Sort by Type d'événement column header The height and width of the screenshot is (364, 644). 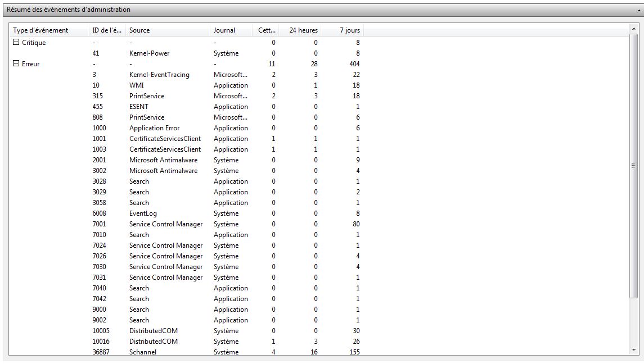40,30
